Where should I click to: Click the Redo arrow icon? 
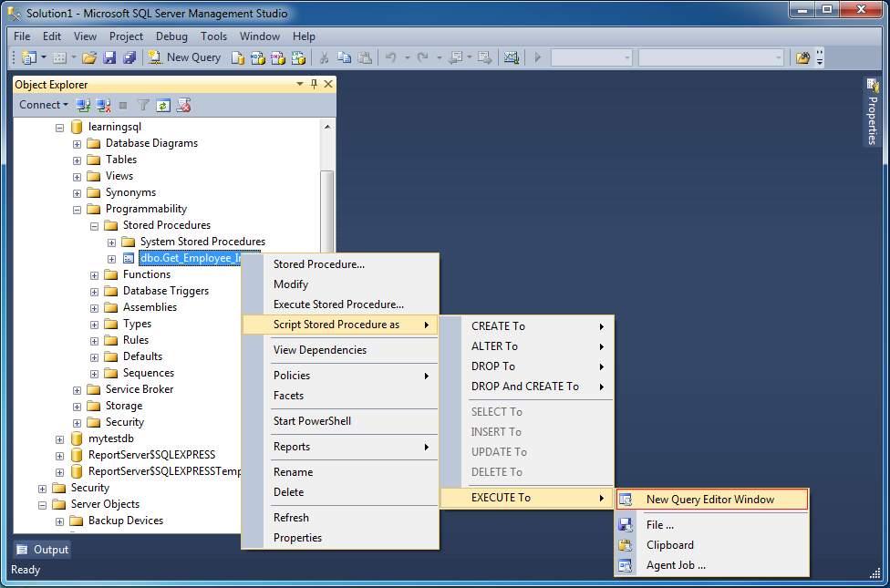click(422, 57)
